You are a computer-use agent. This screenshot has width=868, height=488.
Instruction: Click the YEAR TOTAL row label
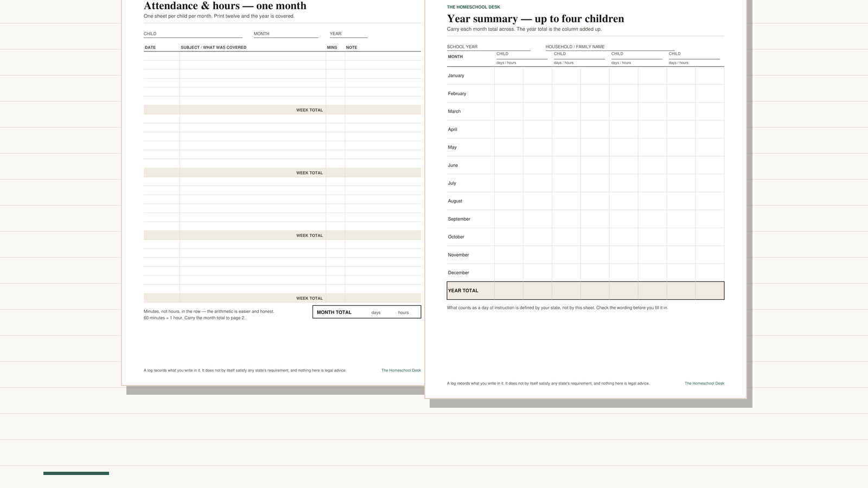pos(463,291)
